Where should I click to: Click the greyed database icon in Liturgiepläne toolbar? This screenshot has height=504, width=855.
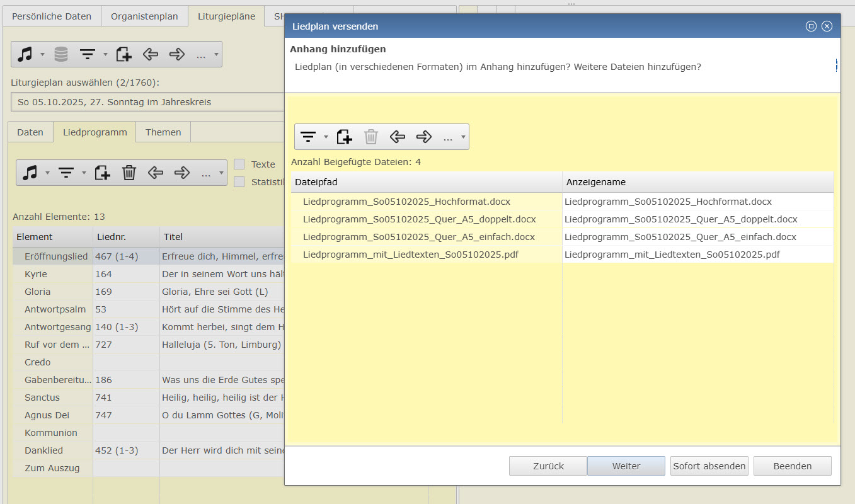coord(61,55)
